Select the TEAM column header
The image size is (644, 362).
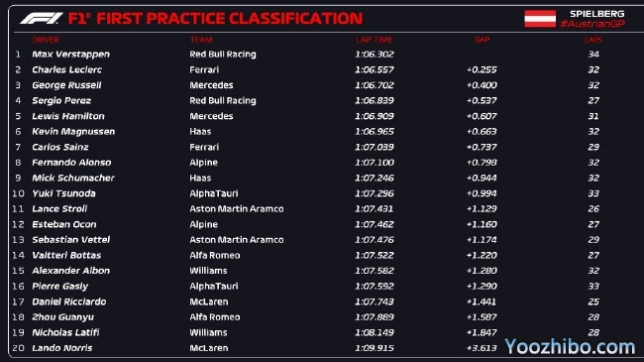[201, 40]
